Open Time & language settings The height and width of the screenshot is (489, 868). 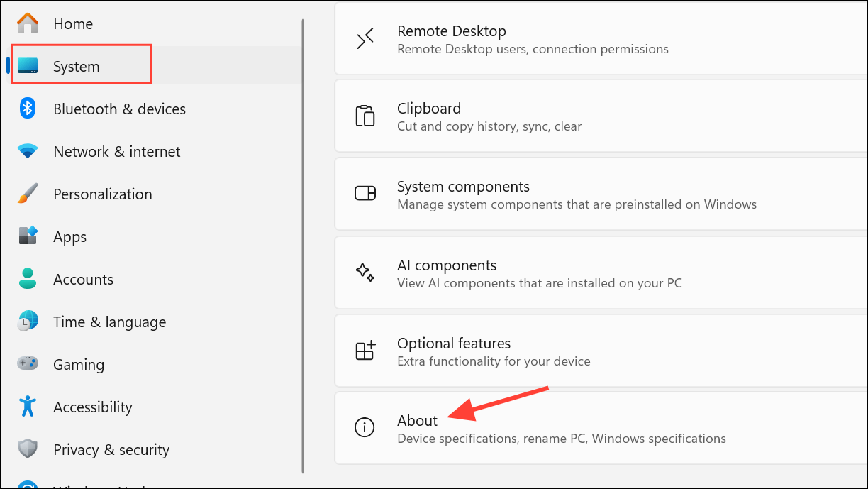coord(109,322)
